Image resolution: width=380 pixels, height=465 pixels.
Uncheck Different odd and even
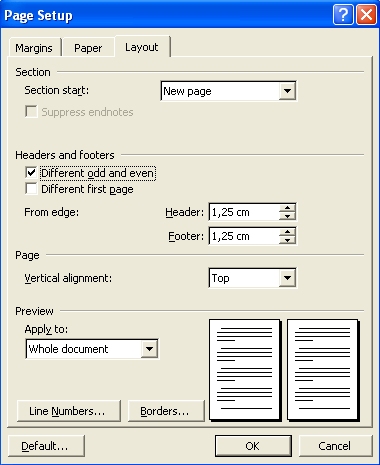[x=31, y=173]
